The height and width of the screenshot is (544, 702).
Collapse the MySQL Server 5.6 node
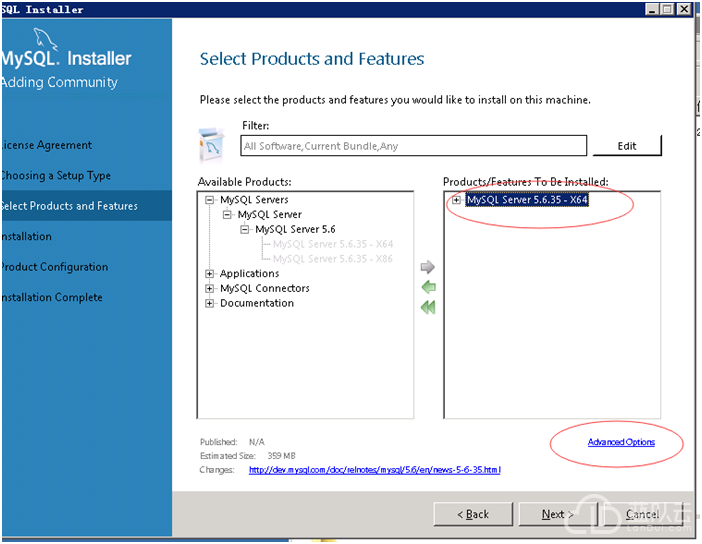(244, 229)
